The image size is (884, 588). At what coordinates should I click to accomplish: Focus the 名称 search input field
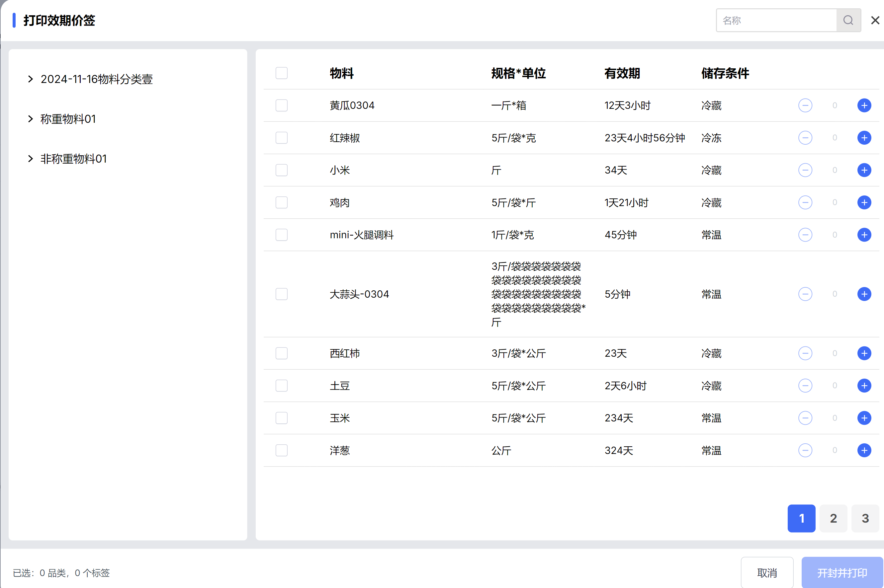pyautogui.click(x=776, y=20)
